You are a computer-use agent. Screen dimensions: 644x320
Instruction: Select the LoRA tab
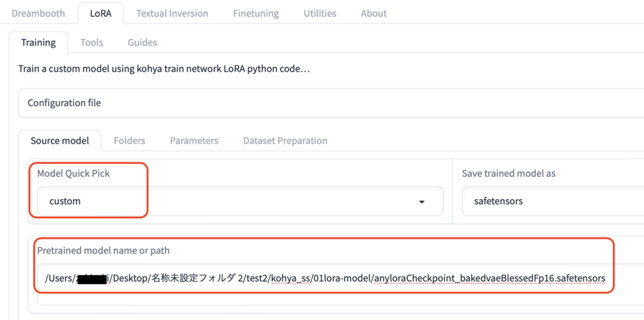coord(101,13)
